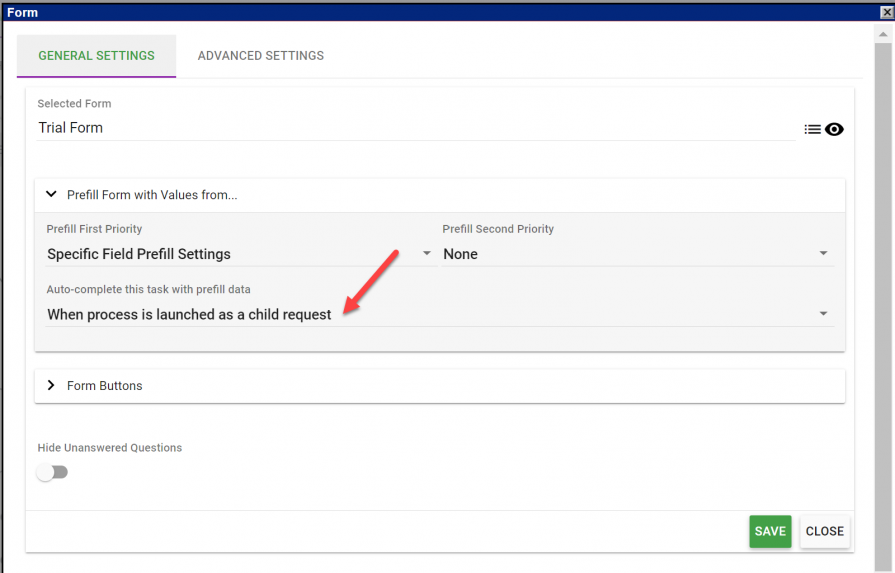Click the Close button beside Save
Screen dimensions: 895x573
[x=824, y=531]
